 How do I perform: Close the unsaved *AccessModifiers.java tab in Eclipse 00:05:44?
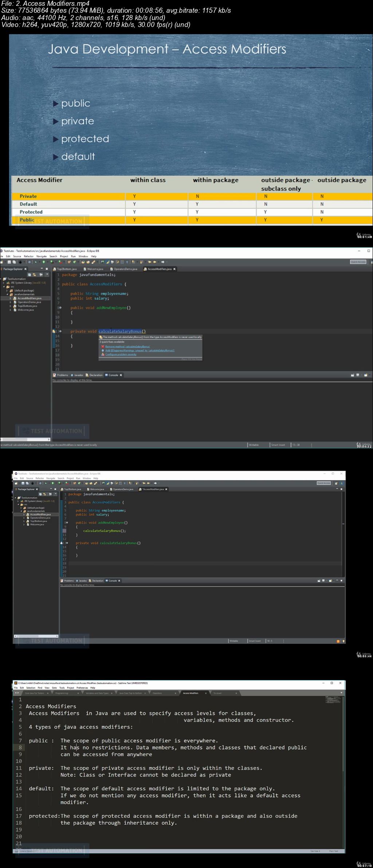click(x=166, y=489)
